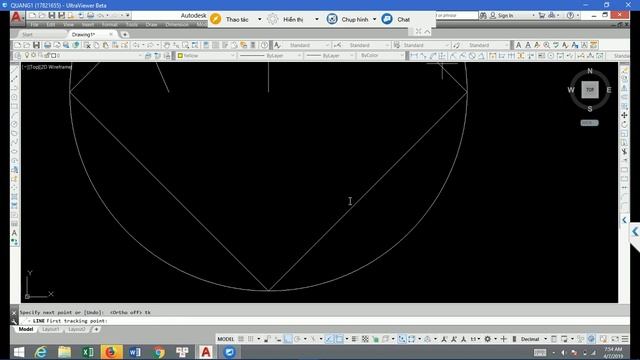Screen dimensions: 640x360
Task: Select the Spline draw tool
Action: [14, 142]
